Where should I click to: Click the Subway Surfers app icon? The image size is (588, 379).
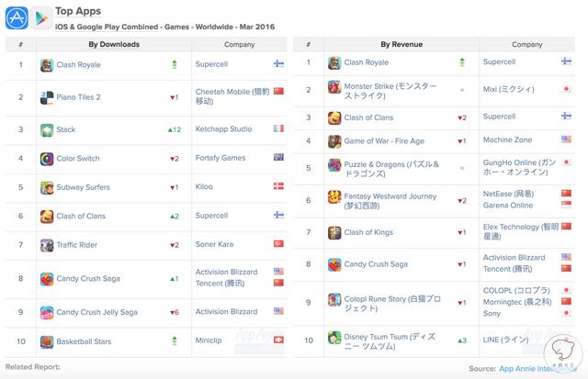(x=47, y=188)
